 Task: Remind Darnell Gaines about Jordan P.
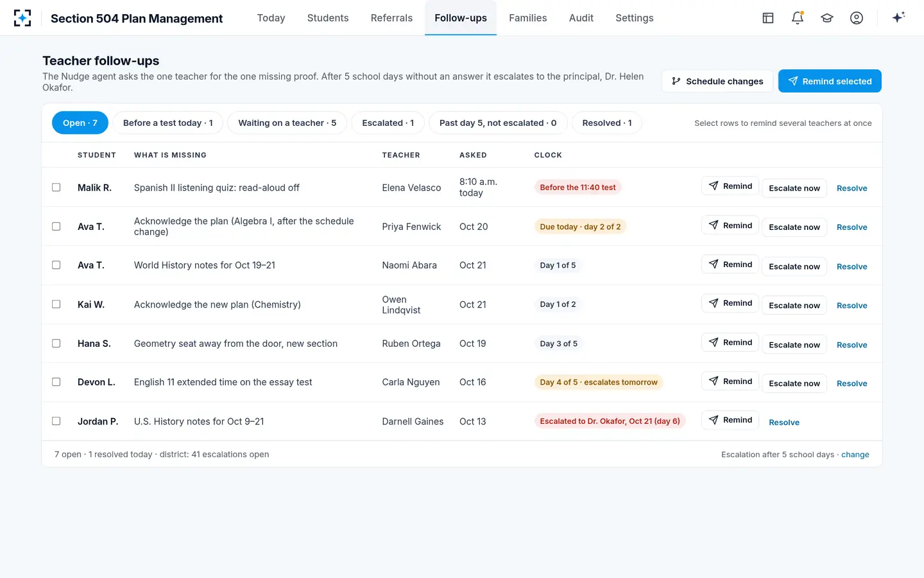pos(730,420)
